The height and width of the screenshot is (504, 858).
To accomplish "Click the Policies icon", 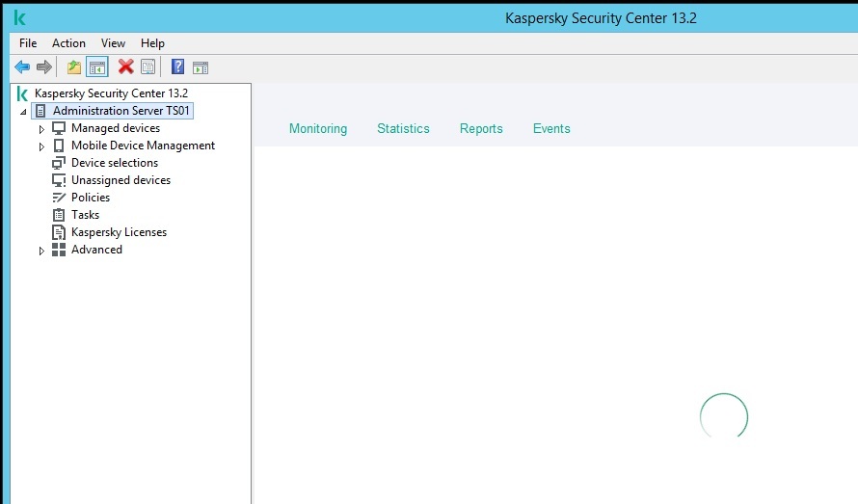I will tap(59, 198).
